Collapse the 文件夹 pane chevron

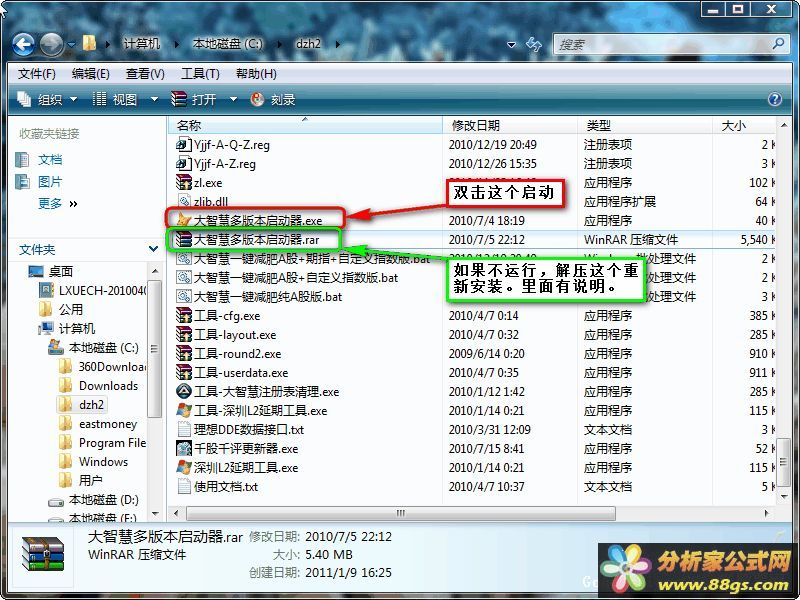coord(153,249)
